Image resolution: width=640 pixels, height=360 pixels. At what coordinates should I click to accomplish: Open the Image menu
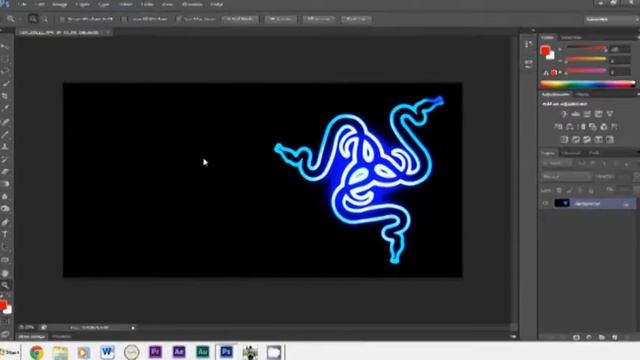coord(60,4)
